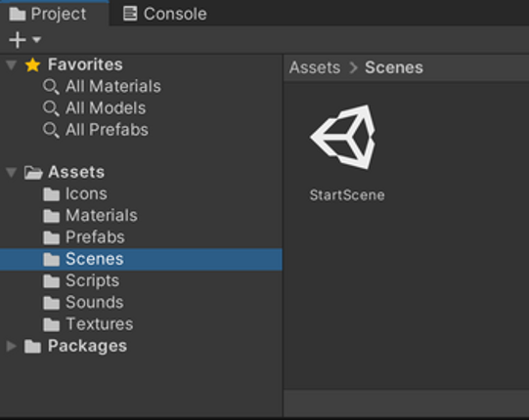Click the plus create-asset button
The width and height of the screenshot is (529, 420).
point(18,40)
